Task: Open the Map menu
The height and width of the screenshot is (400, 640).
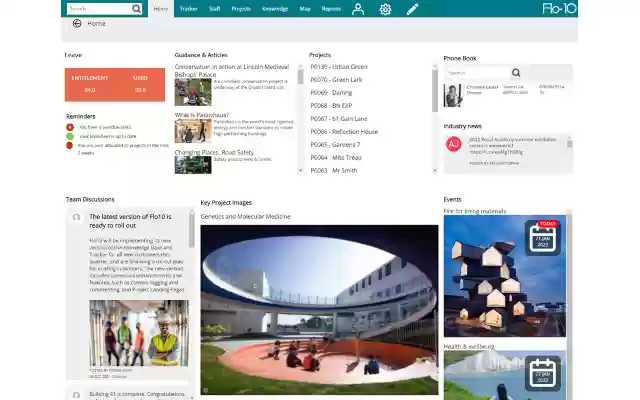Action: pyautogui.click(x=305, y=9)
